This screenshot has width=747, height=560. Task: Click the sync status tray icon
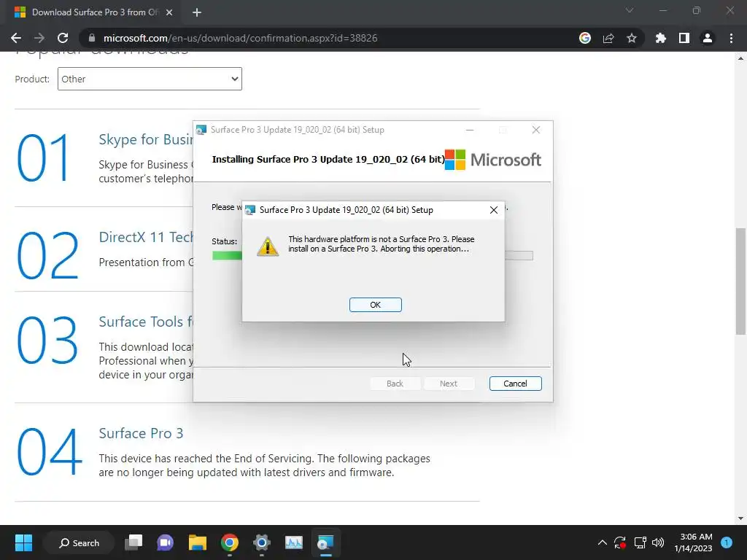(620, 542)
